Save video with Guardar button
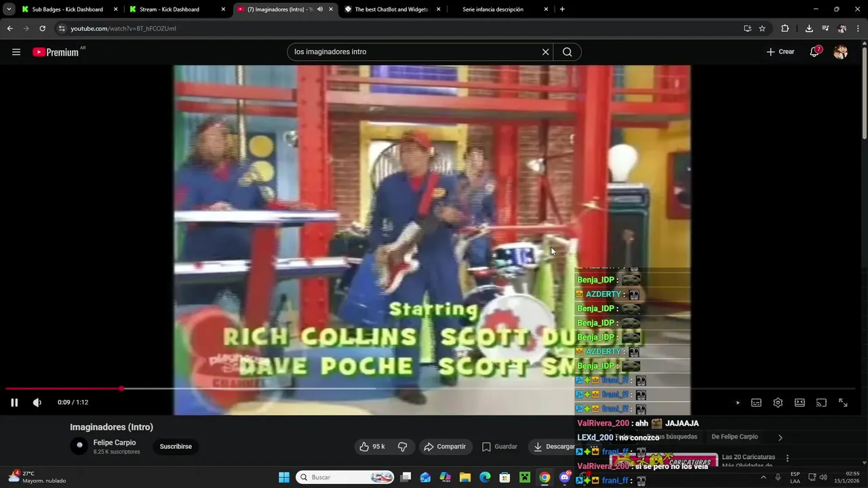The image size is (868, 488). coord(500,447)
